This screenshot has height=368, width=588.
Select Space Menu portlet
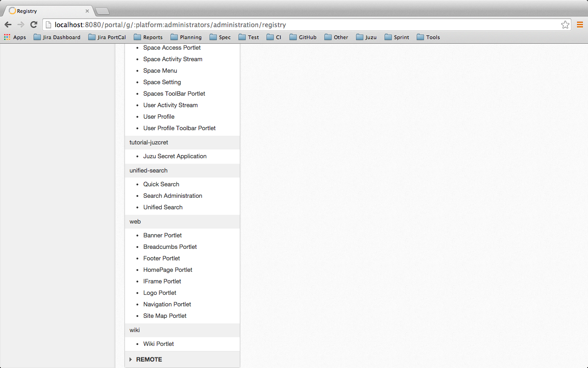[x=160, y=71]
